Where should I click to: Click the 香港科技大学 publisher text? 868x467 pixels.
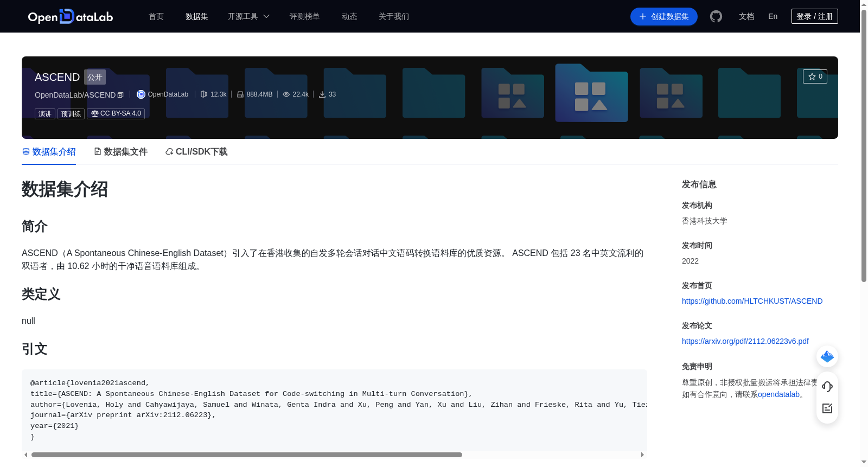704,221
